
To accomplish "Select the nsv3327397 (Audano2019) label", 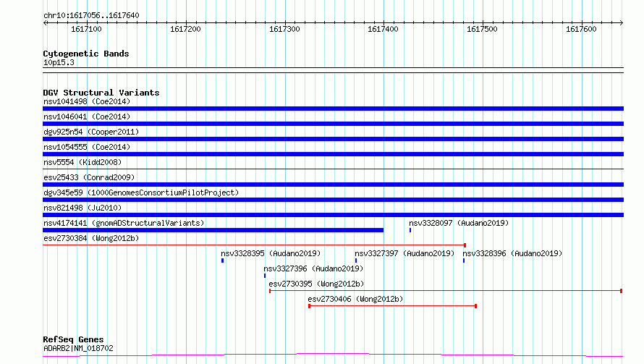I will point(404,253).
